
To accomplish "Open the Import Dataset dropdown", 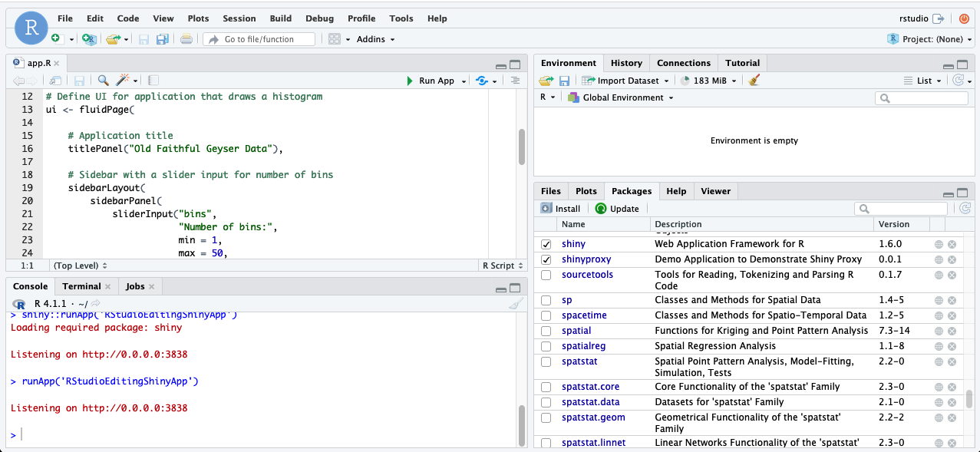I will [625, 81].
